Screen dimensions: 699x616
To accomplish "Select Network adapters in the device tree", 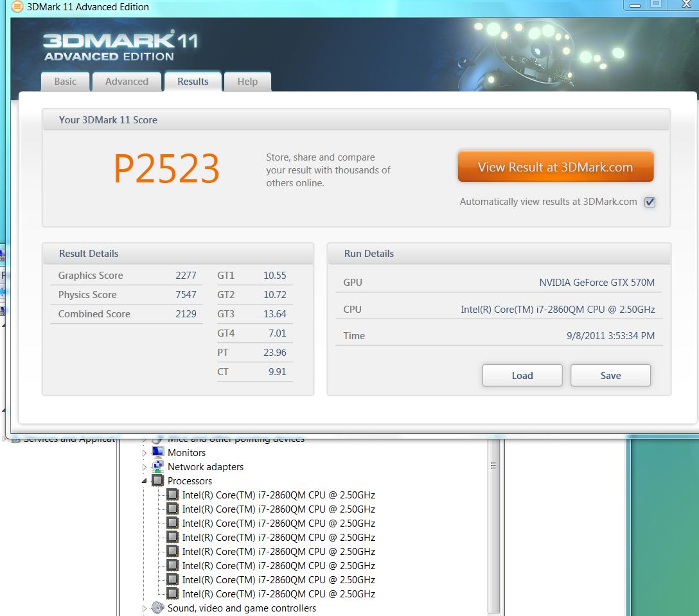I will (206, 467).
